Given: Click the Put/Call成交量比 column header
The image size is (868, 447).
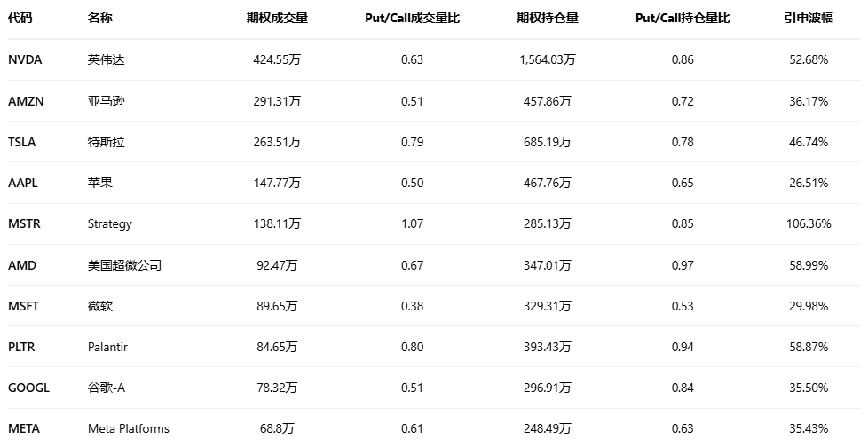Looking at the screenshot, I should pos(412,19).
